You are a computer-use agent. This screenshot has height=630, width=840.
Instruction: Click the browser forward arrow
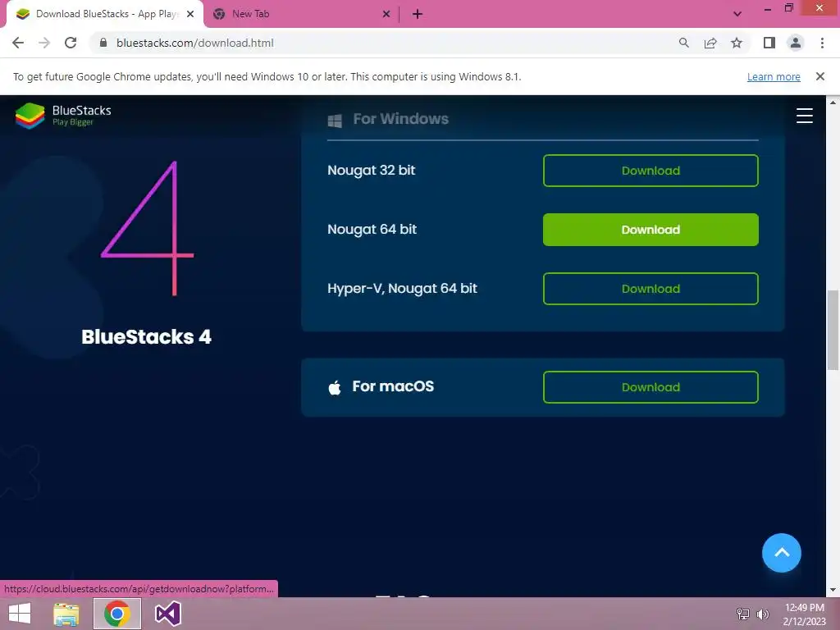44,43
